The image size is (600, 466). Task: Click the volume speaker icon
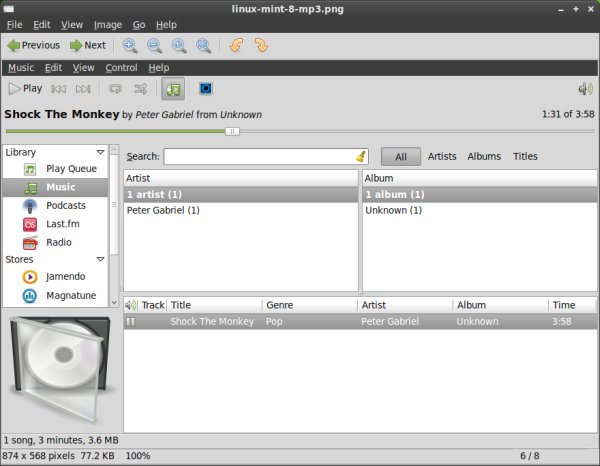585,89
